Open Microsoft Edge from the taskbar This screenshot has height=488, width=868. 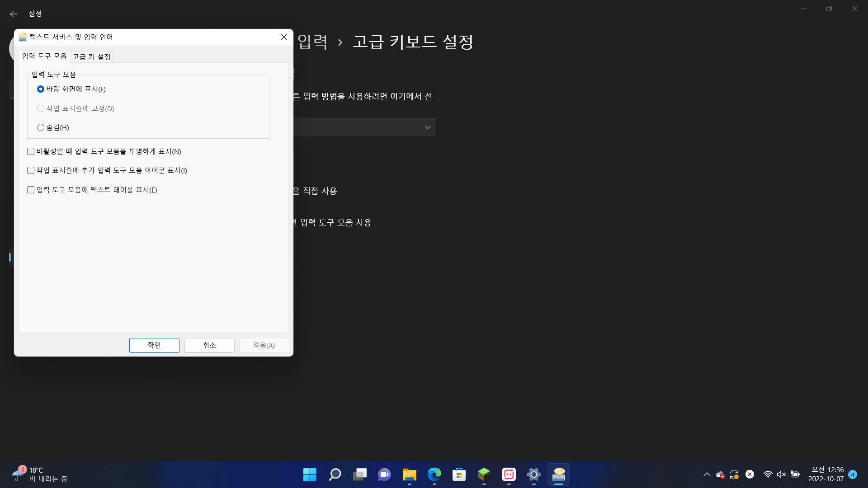click(x=434, y=474)
